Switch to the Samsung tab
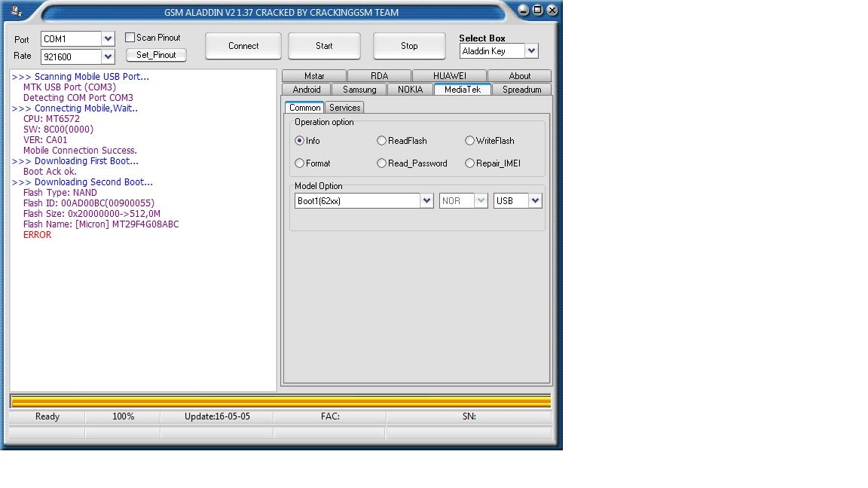 tap(359, 89)
